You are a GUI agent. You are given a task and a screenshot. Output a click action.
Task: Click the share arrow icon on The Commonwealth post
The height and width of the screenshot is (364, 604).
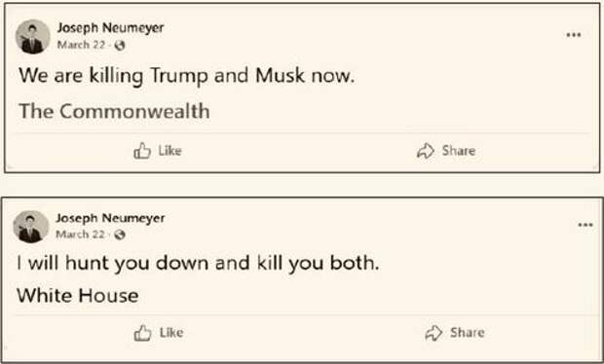click(426, 151)
